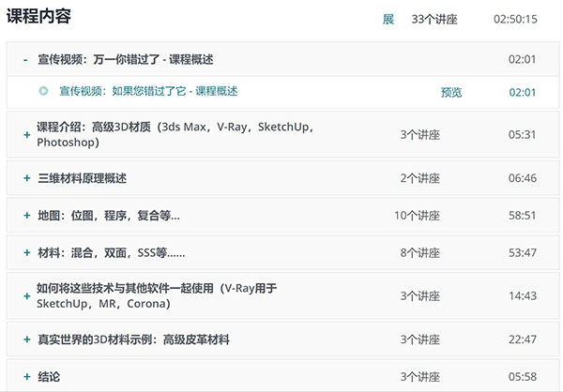Viewport: 563px width, 392px height.
Task: Collapse the 宣传视频 section with the minus icon
Action: coord(25,59)
